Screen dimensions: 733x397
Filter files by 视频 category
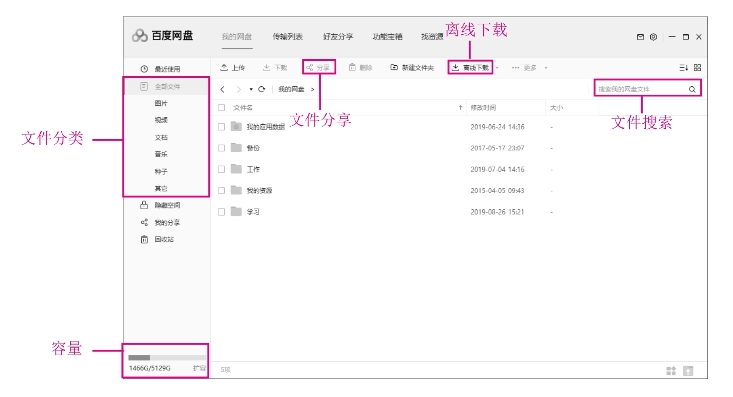(x=161, y=120)
